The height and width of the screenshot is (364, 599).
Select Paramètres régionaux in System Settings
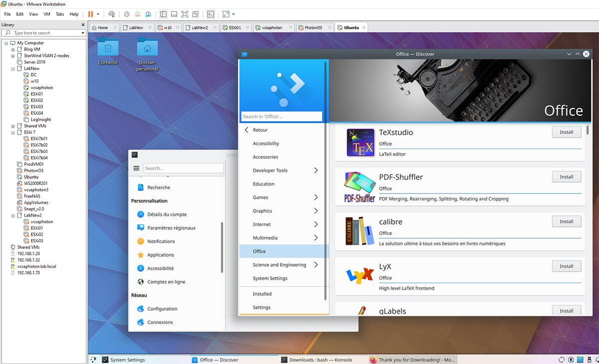pyautogui.click(x=170, y=227)
